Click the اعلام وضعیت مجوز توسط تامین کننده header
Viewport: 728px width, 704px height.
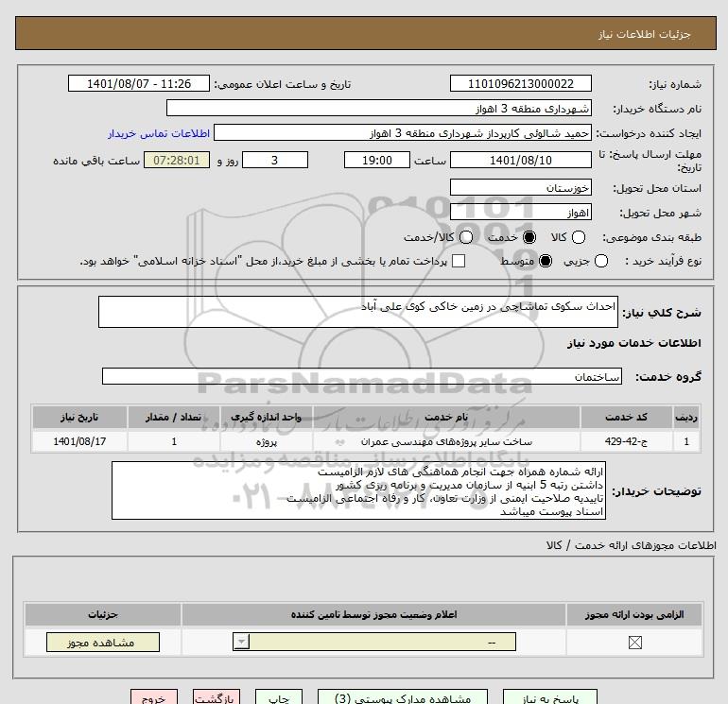coord(373,614)
